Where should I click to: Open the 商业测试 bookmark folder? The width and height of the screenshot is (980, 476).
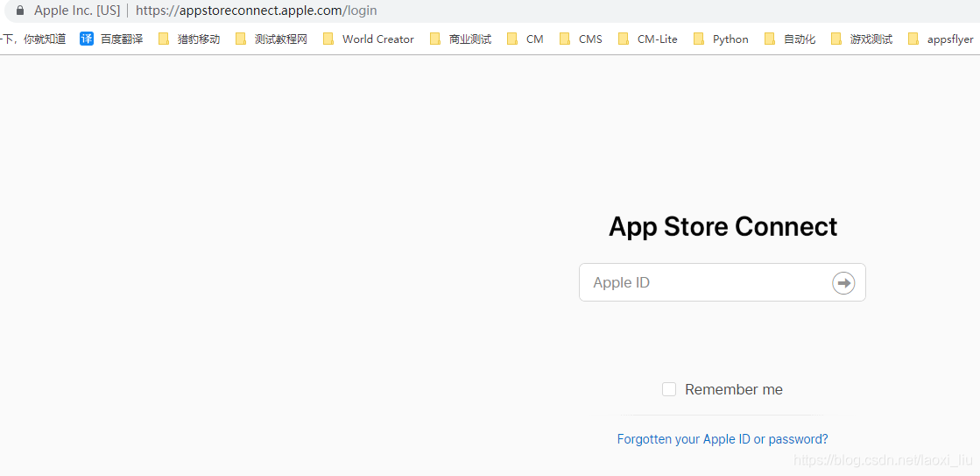(461, 39)
